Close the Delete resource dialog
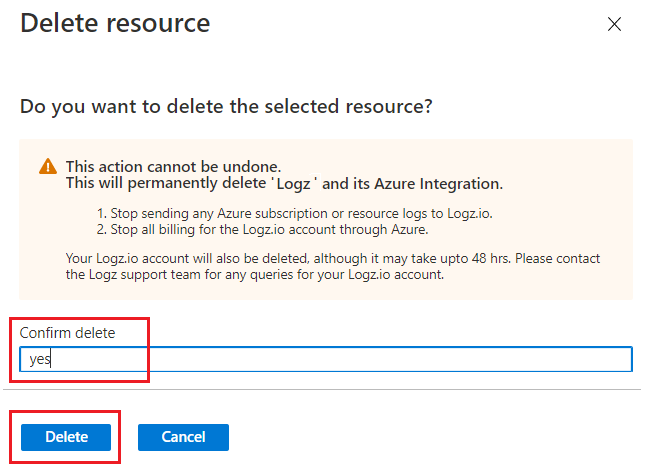The width and height of the screenshot is (661, 476). (x=615, y=25)
